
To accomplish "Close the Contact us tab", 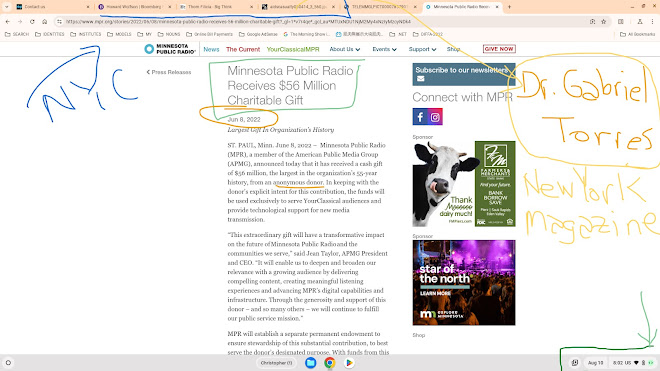I will (88, 7).
